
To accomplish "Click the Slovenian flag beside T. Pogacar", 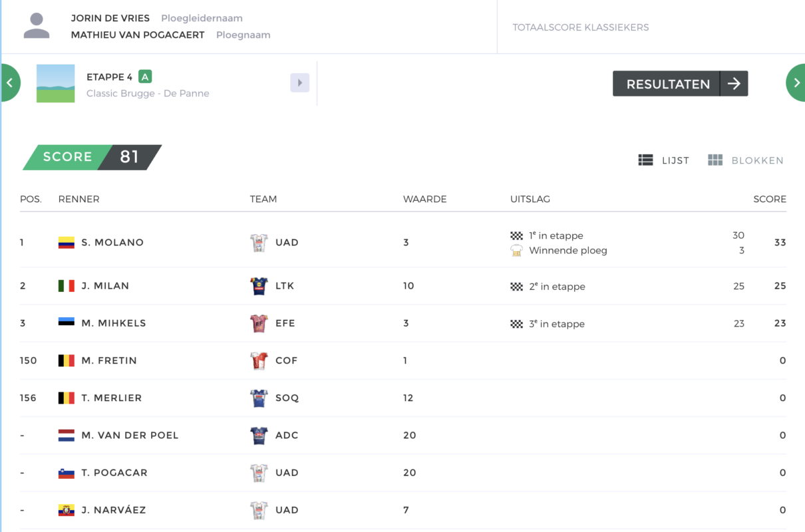I will 66,473.
